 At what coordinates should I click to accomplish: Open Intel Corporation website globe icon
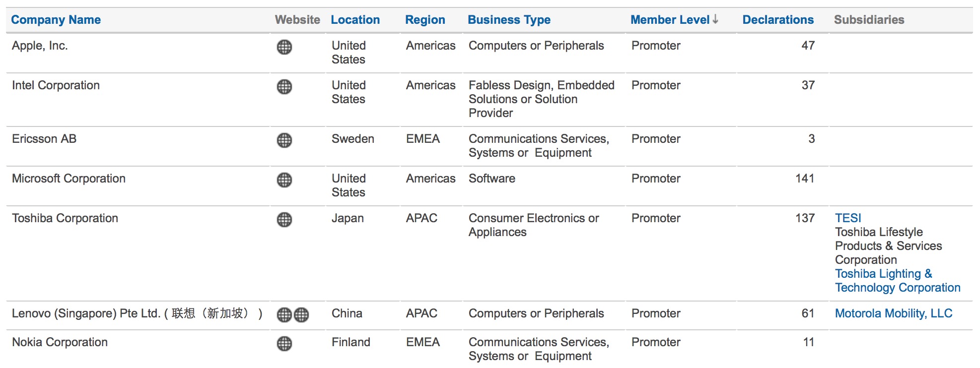pos(284,87)
